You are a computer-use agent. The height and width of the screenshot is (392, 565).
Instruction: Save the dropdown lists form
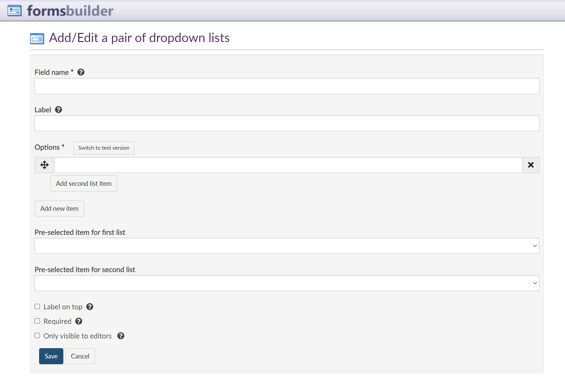51,356
